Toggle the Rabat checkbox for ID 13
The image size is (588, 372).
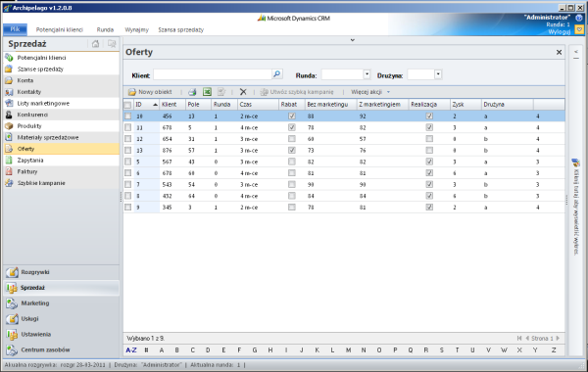(x=292, y=150)
